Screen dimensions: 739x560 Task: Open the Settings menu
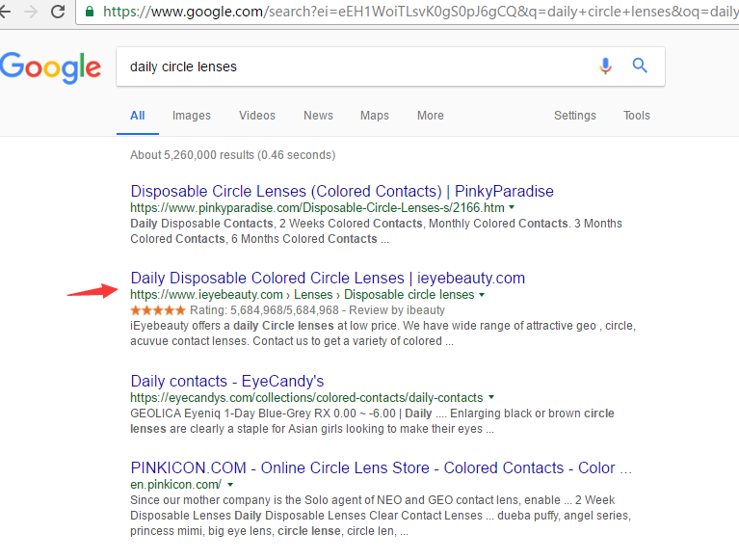coord(575,116)
